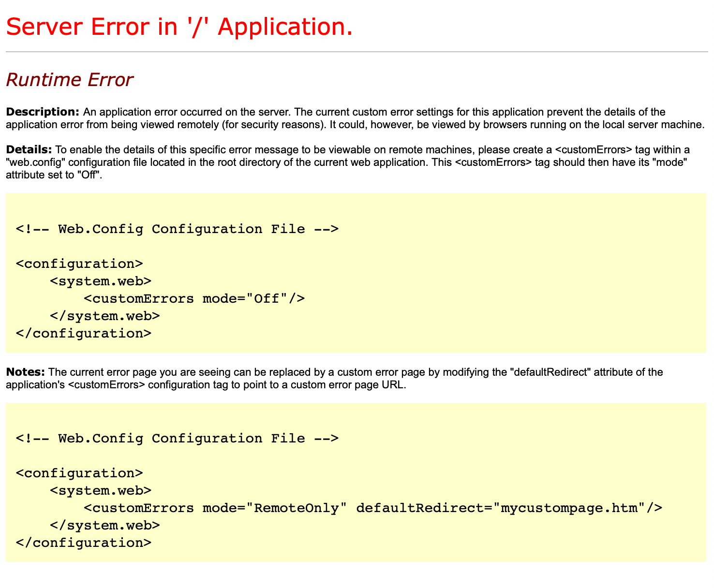The height and width of the screenshot is (588, 714).
Task: Click the first Web.Config comment line
Action: point(177,229)
